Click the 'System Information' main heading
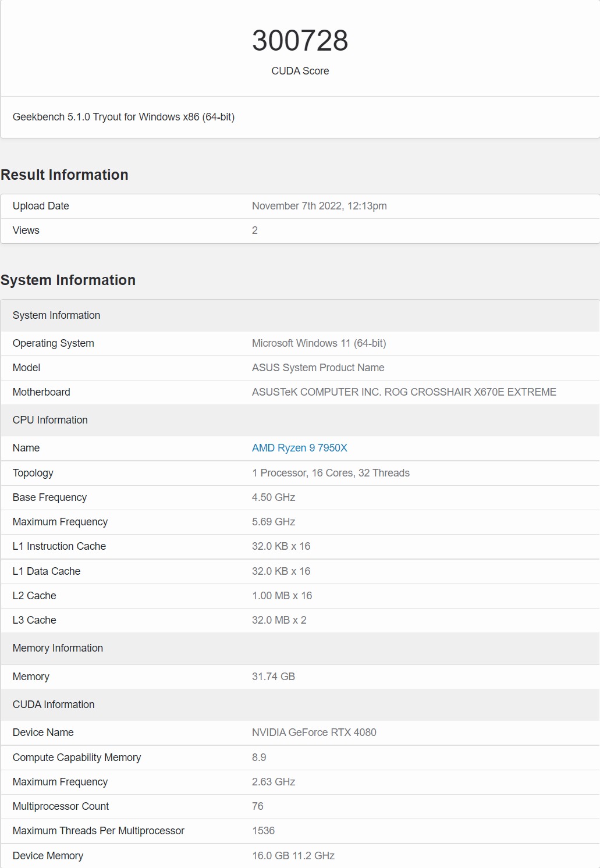 (68, 280)
